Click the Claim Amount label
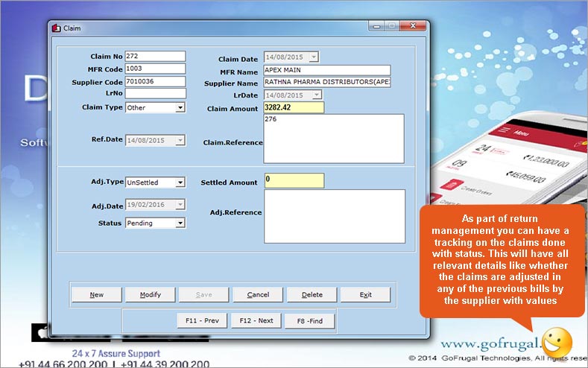This screenshot has width=588, height=368. (233, 109)
